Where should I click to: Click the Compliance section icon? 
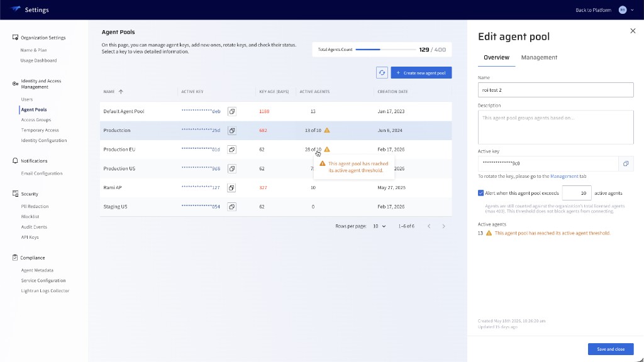click(x=15, y=257)
